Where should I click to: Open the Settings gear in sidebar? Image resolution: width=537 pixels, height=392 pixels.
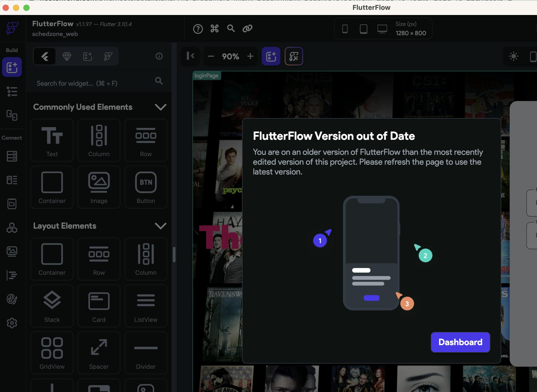[x=12, y=323]
